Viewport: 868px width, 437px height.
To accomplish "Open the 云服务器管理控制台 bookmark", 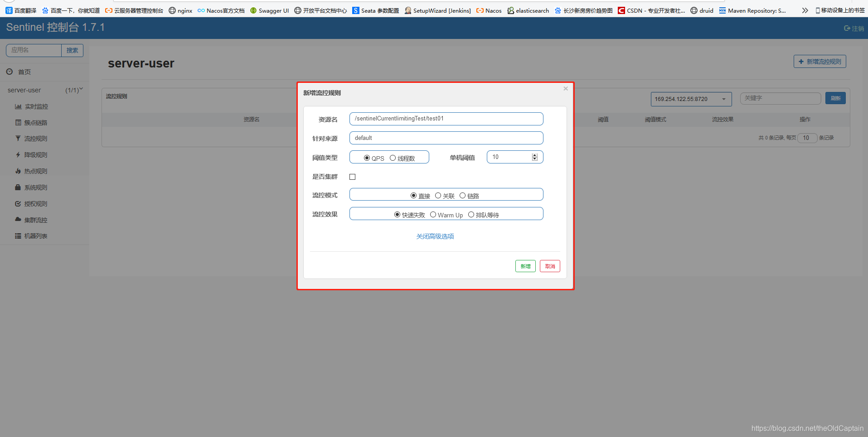I will tap(134, 10).
